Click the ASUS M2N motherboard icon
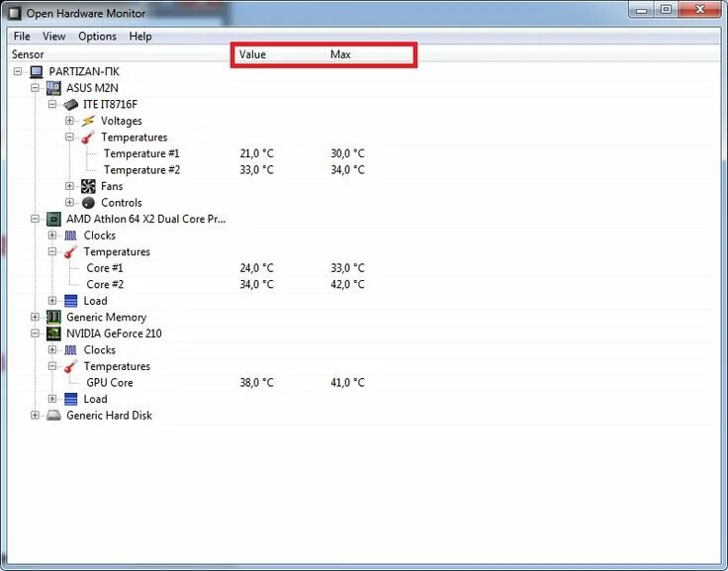 click(53, 88)
